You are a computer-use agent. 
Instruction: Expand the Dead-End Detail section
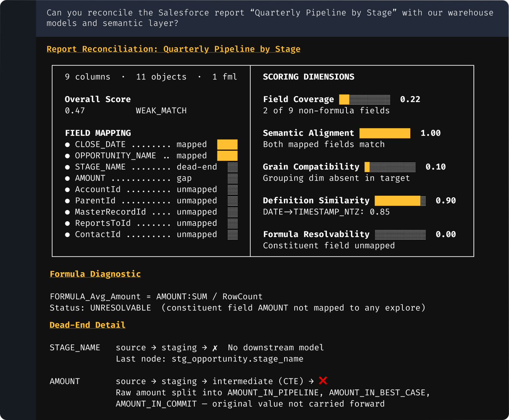click(87, 325)
